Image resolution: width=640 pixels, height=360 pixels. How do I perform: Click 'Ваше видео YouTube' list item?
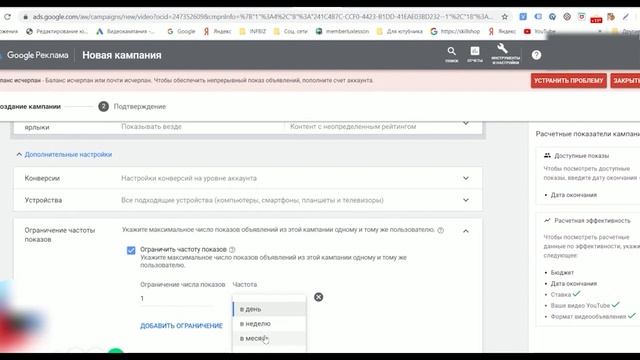pos(580,306)
